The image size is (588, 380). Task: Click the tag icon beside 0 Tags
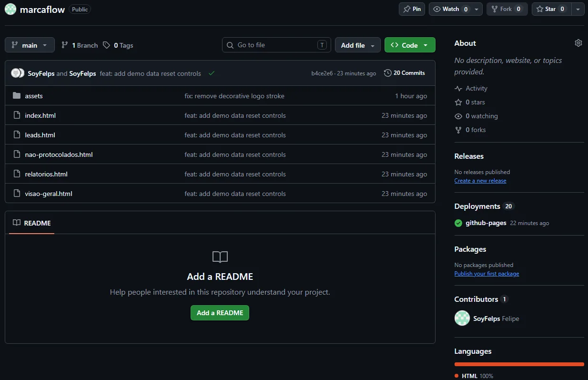(x=106, y=45)
